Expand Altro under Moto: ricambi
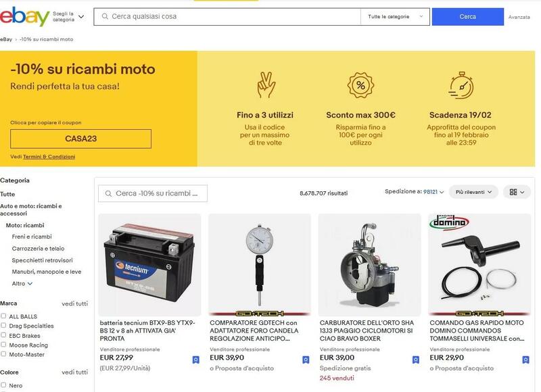This screenshot has height=392, width=541. click(22, 283)
